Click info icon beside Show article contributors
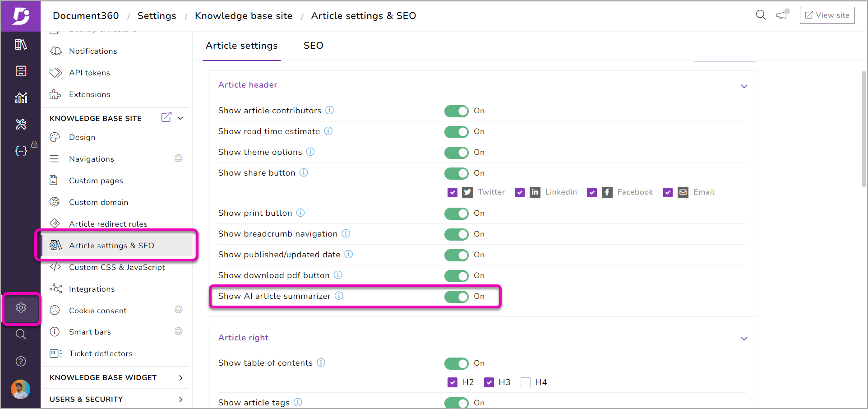 [330, 110]
